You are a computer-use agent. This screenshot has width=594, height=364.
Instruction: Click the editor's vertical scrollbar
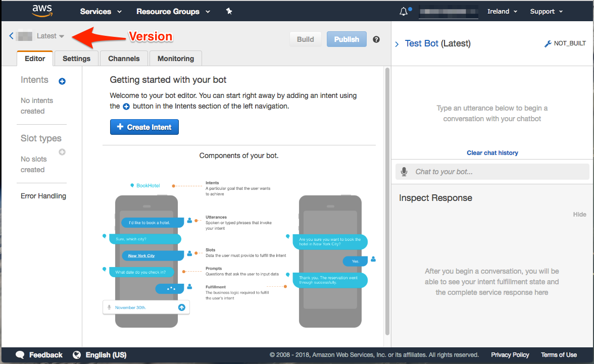[x=387, y=202]
